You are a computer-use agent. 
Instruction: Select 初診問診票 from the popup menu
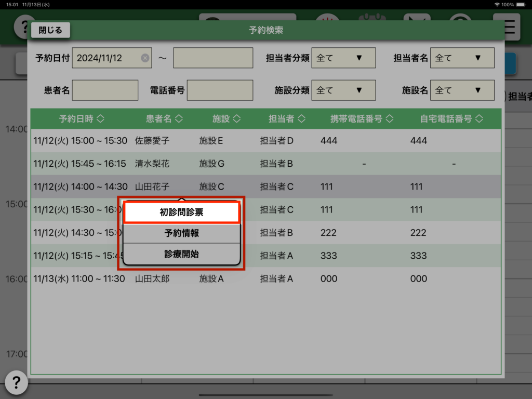pyautogui.click(x=181, y=212)
